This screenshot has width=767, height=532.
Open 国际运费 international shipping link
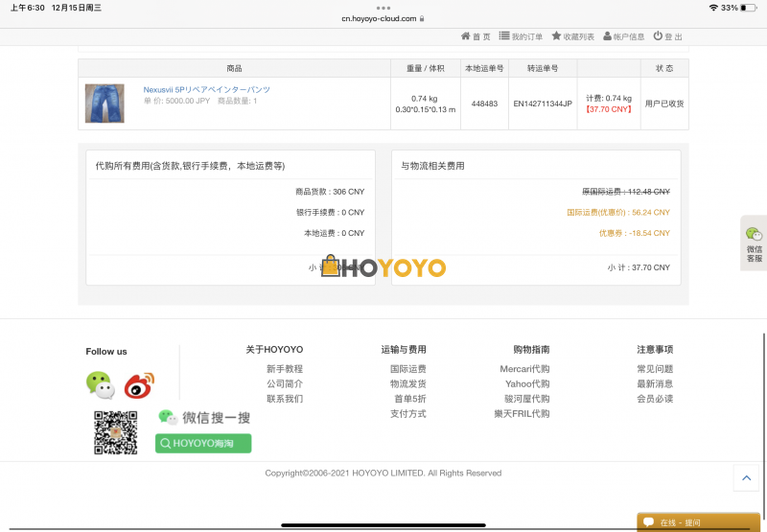(408, 369)
